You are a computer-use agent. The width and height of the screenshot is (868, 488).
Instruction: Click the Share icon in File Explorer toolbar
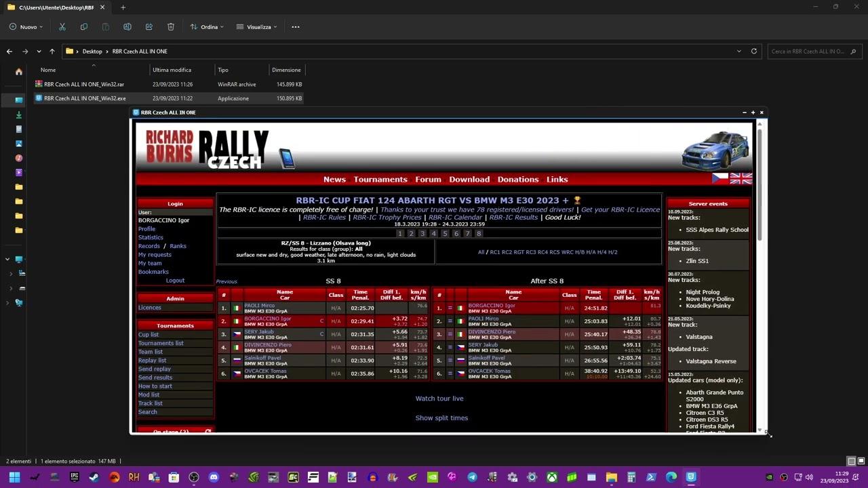[x=149, y=27]
